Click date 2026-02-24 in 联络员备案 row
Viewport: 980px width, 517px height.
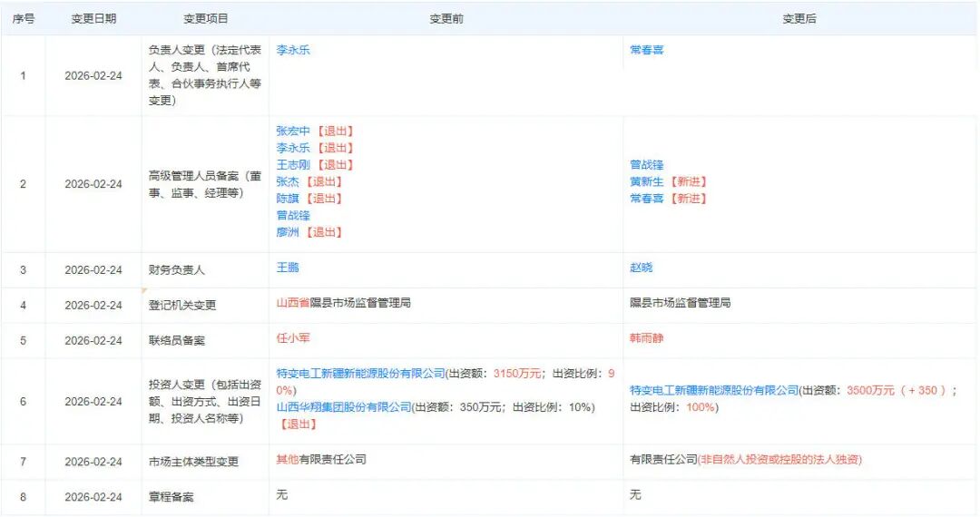(93, 341)
